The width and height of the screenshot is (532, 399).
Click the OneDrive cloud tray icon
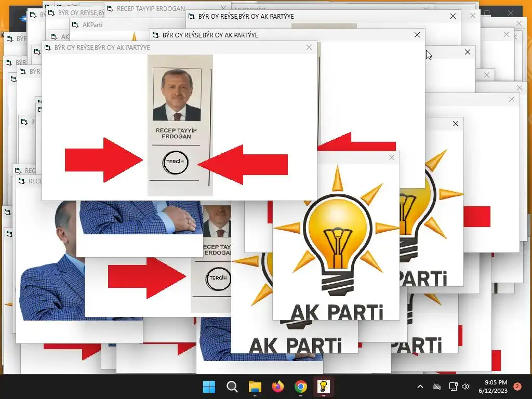click(437, 387)
